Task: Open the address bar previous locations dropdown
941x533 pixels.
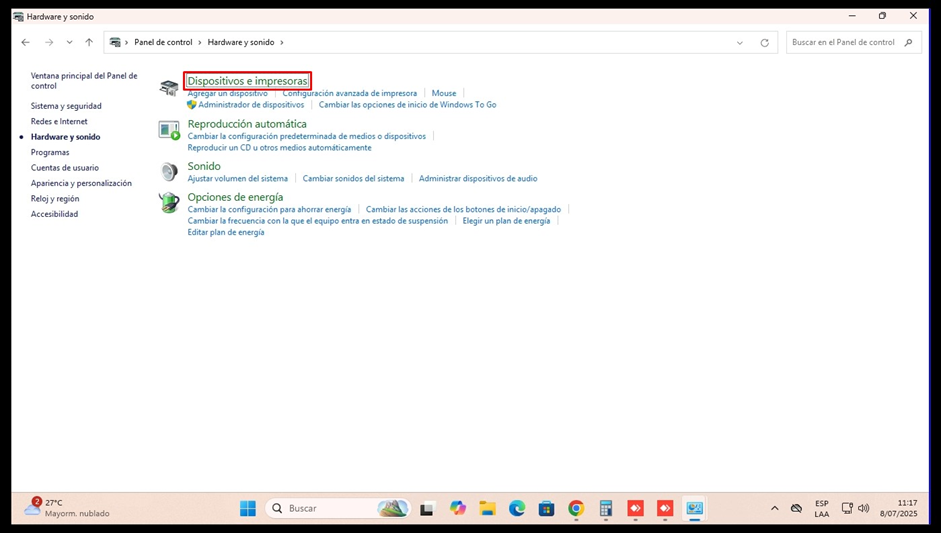Action: click(x=740, y=43)
